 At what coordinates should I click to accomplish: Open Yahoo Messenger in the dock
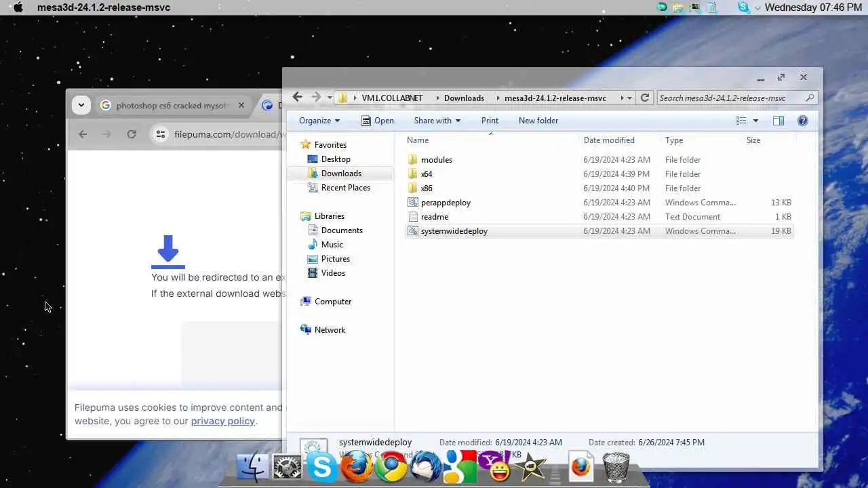pyautogui.click(x=496, y=467)
